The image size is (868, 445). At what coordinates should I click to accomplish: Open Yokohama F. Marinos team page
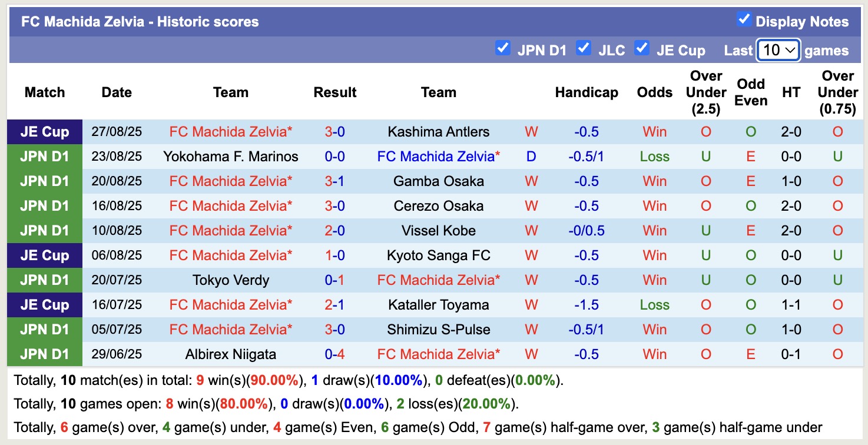tap(230, 157)
